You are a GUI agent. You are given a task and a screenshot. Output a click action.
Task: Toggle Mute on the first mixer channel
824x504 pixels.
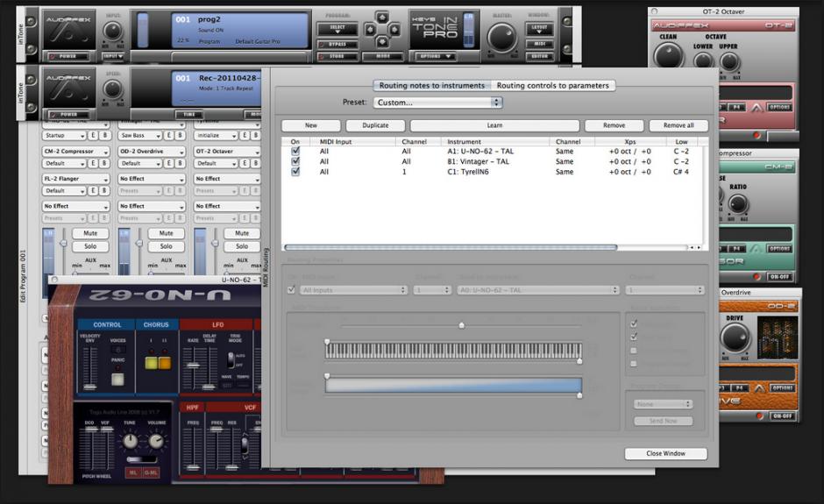point(90,233)
